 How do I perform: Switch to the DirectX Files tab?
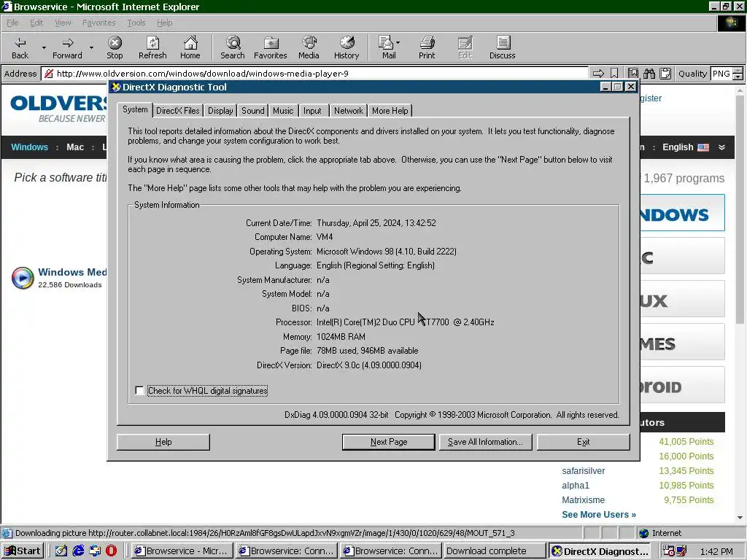[x=178, y=111]
